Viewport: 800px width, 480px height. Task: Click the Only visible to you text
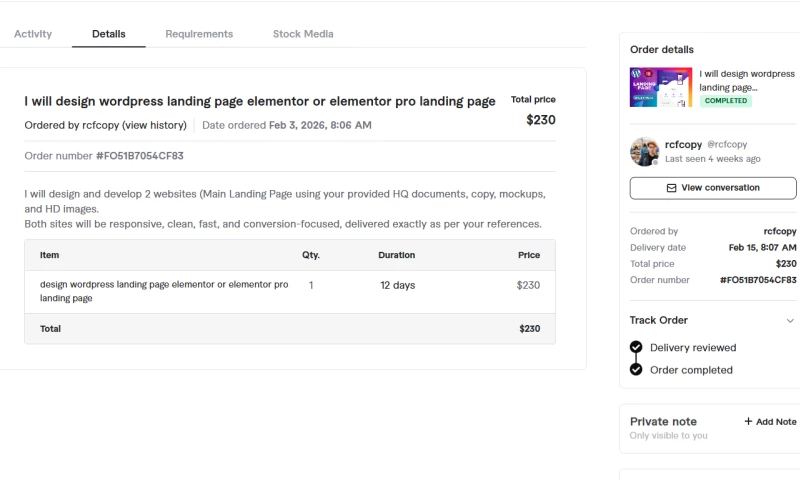coord(668,436)
